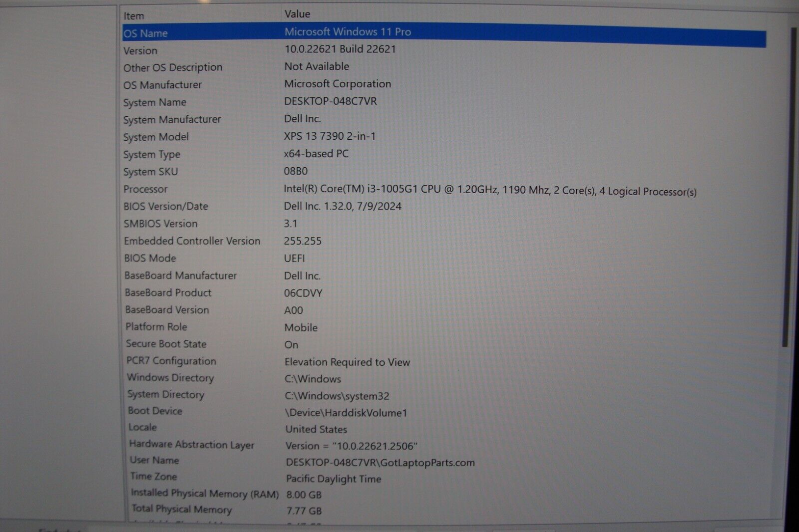Click Dell Inc. in System Manufacturer row
The height and width of the screenshot is (532, 799).
[x=302, y=119]
